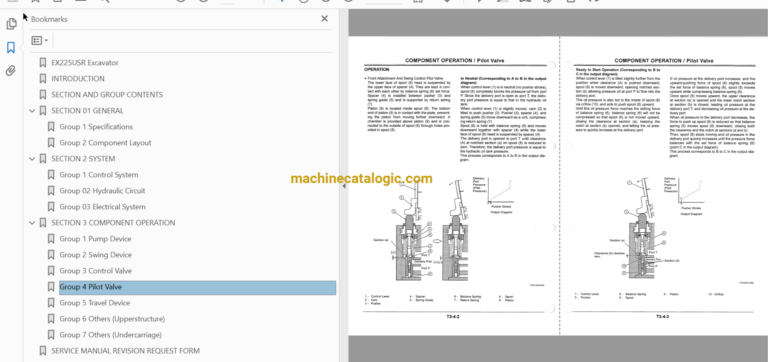
Task: Collapse the navigation pane with the arrow handle
Action: [343, 186]
